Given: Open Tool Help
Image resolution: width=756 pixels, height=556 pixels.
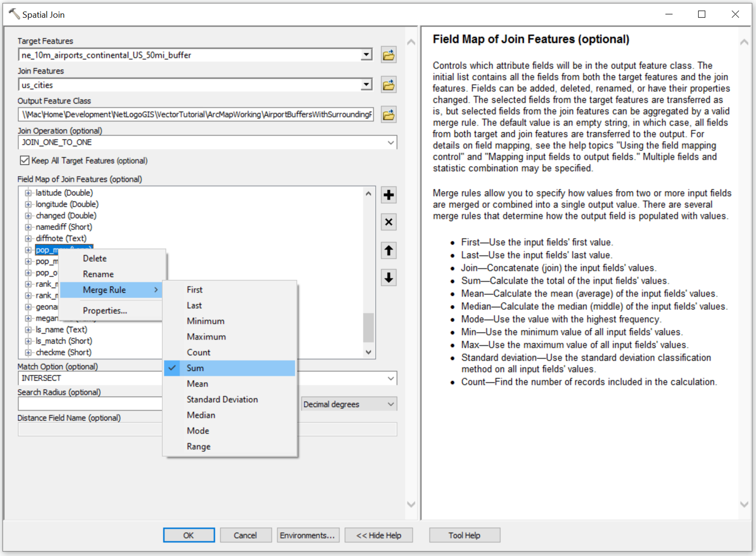Looking at the screenshot, I should point(464,535).
